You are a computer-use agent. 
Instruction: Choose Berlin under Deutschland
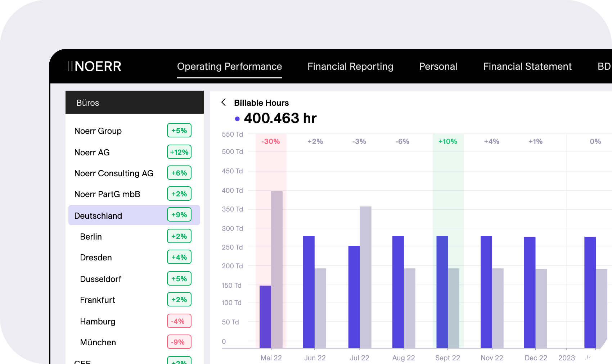pyautogui.click(x=91, y=237)
